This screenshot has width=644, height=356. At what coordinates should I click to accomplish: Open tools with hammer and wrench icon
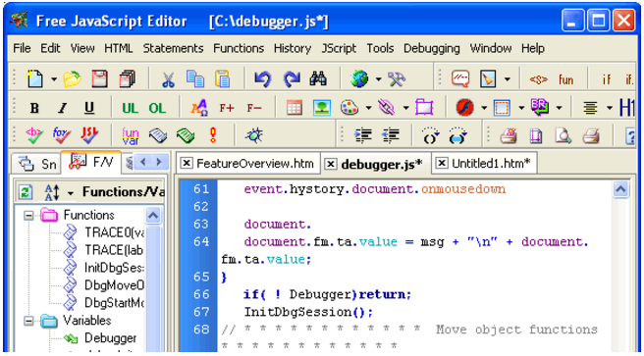click(x=397, y=78)
